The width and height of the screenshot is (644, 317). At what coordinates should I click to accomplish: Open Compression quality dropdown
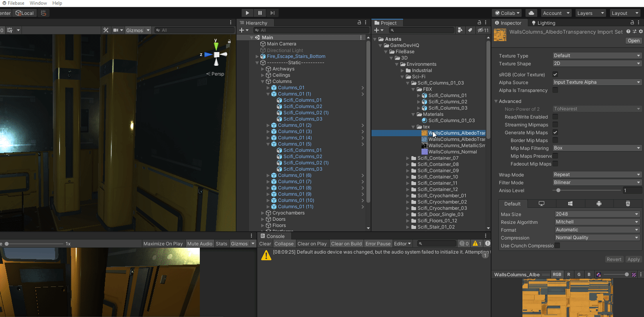tap(597, 238)
